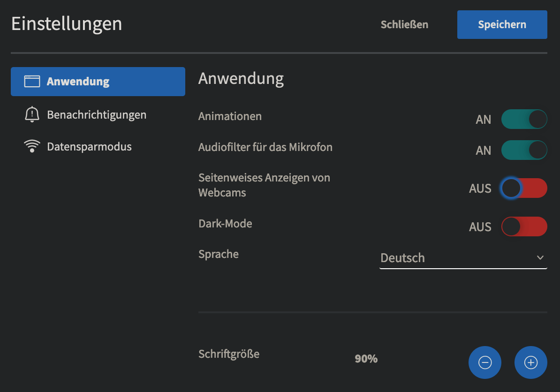This screenshot has width=560, height=392.
Task: Select the Anwendung settings tab
Action: click(98, 82)
